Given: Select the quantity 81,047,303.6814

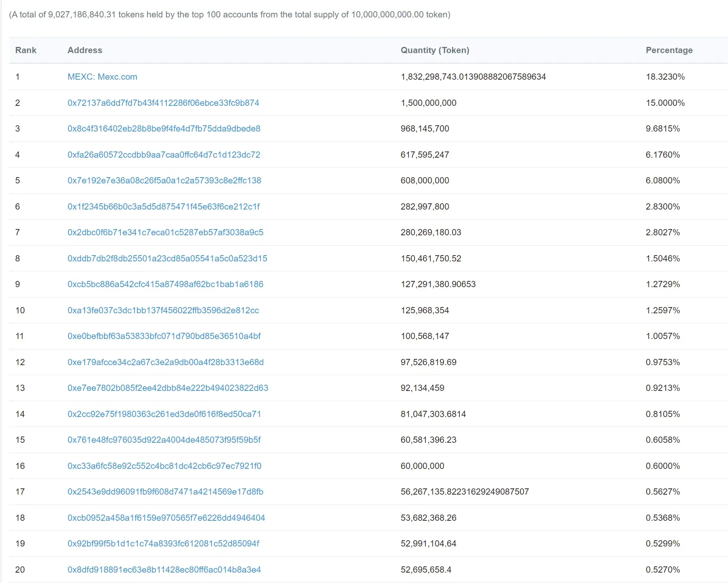Looking at the screenshot, I should click(x=433, y=414).
